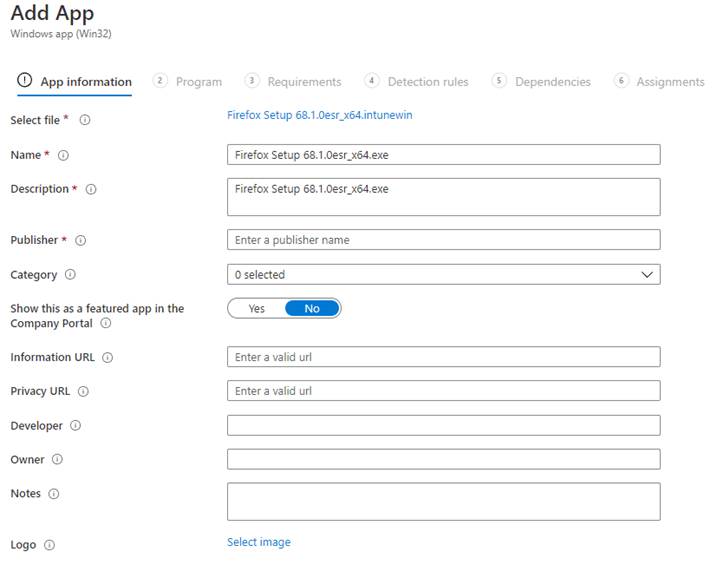Click the Add App page title
Viewport: 717px width, 565px height.
point(52,13)
